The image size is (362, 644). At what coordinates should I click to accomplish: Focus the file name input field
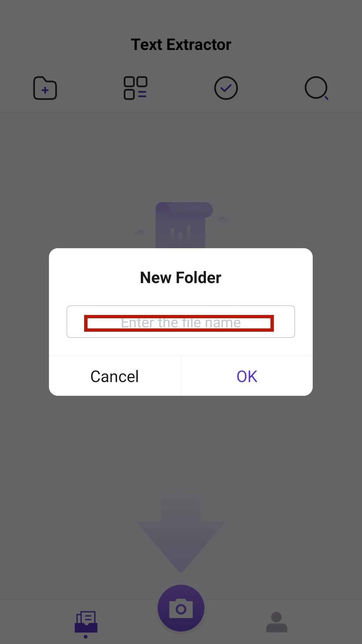click(181, 322)
